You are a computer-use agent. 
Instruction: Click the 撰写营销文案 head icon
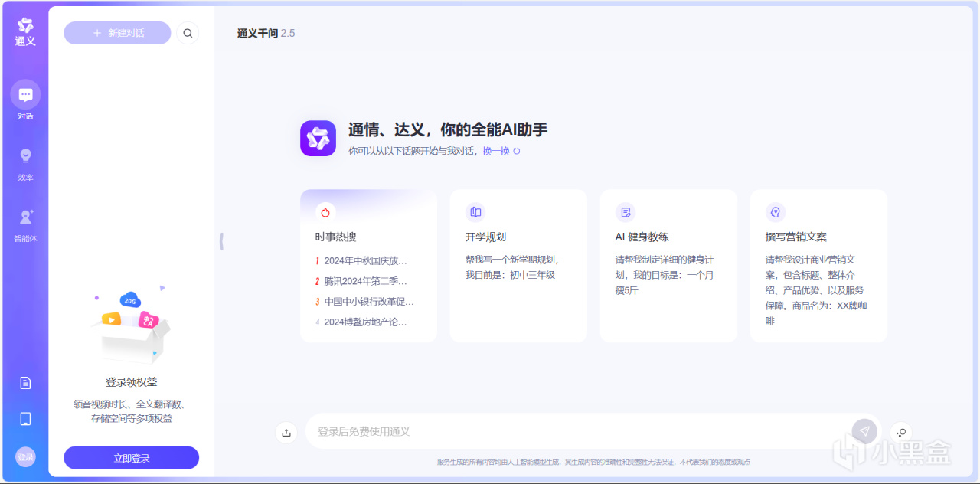(776, 212)
